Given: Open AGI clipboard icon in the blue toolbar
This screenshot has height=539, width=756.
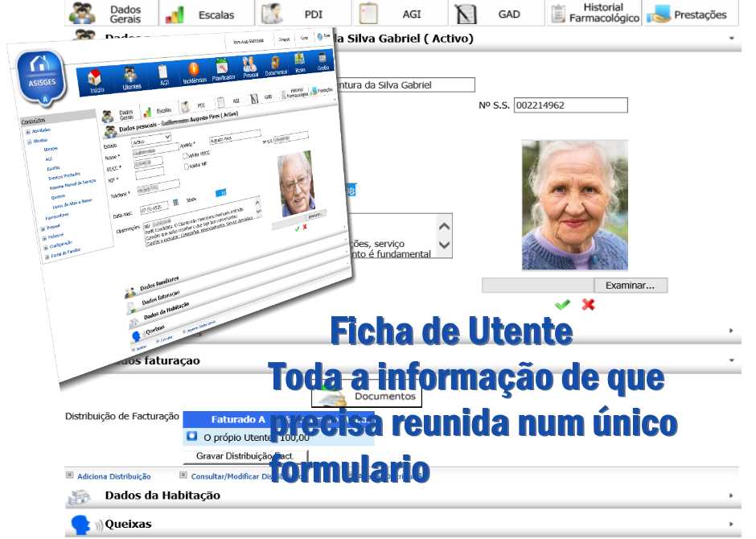Looking at the screenshot, I should tap(163, 72).
